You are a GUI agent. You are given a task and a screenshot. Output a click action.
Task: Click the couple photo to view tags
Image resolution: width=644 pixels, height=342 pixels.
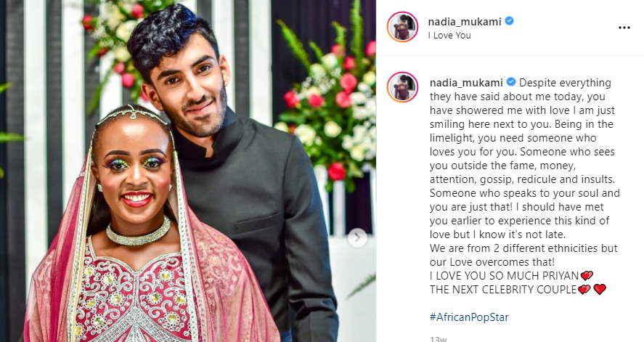188,171
